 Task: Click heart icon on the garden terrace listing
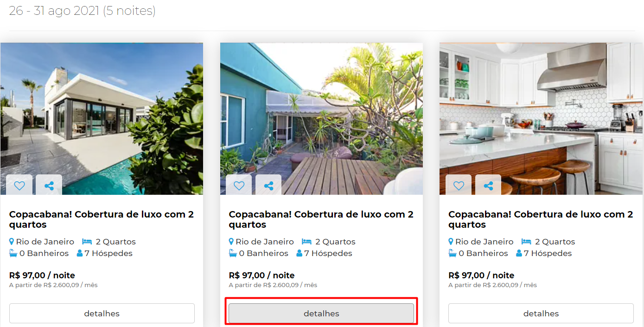[239, 186]
